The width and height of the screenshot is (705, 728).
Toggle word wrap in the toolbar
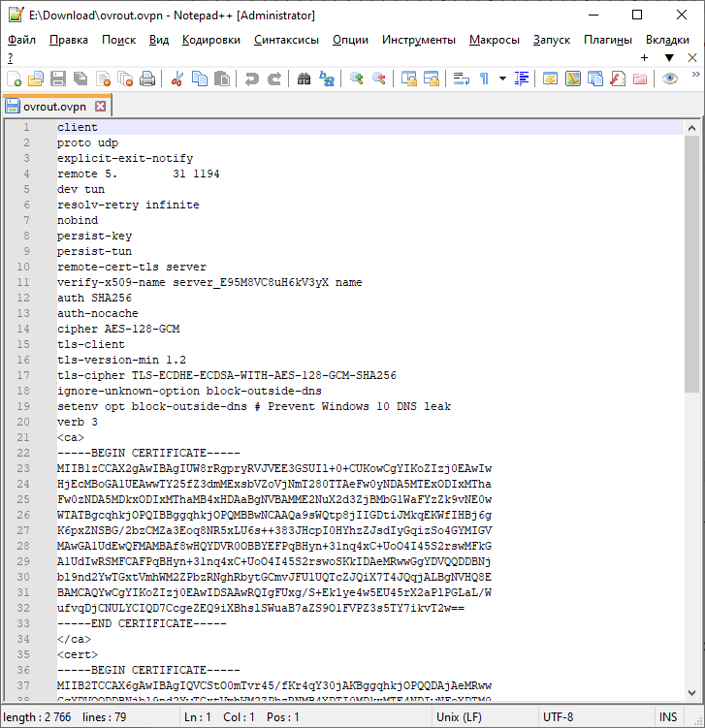(462, 79)
